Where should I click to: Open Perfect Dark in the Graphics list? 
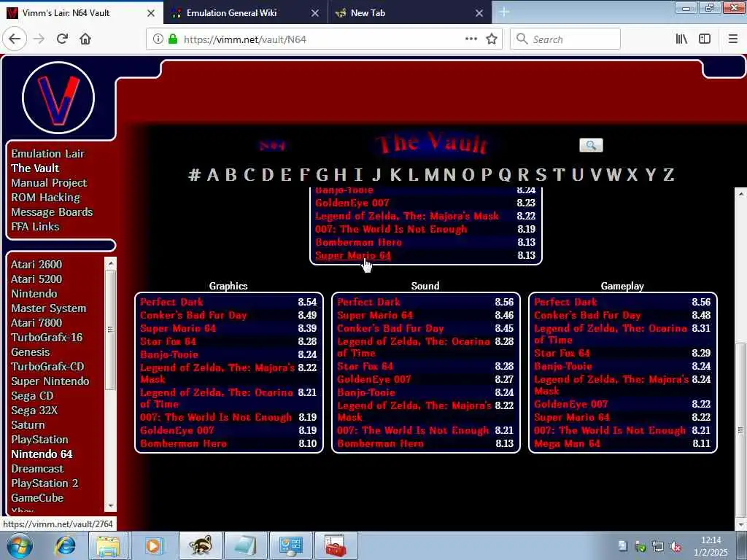(172, 302)
